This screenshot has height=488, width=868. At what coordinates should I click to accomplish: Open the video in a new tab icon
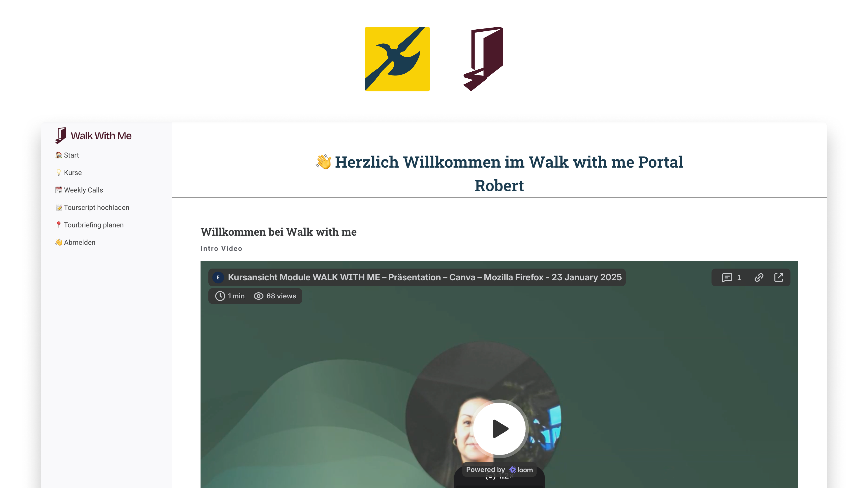779,277
